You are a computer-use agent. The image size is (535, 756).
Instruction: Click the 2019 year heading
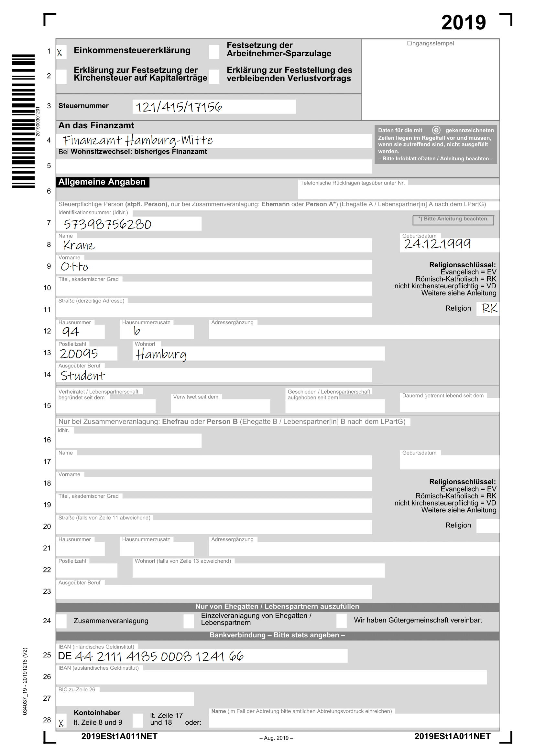click(x=464, y=23)
